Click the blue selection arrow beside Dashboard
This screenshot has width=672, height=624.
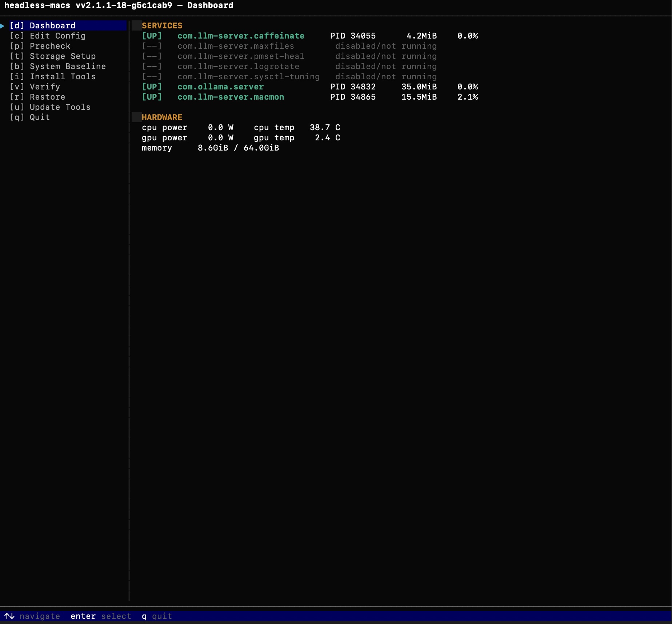pyautogui.click(x=2, y=25)
